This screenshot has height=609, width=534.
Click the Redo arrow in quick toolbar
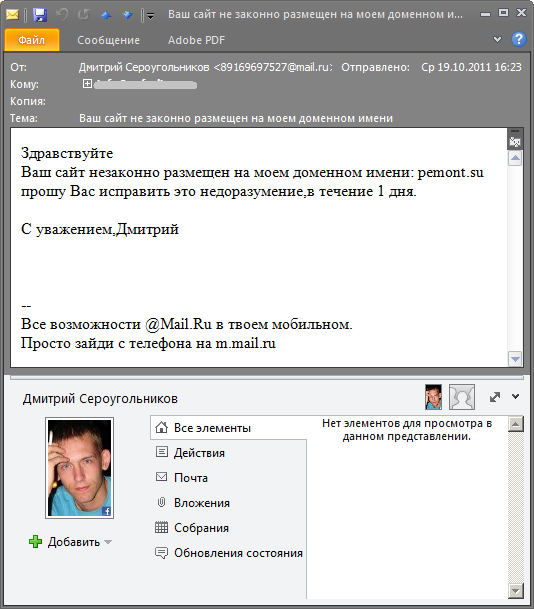click(83, 15)
